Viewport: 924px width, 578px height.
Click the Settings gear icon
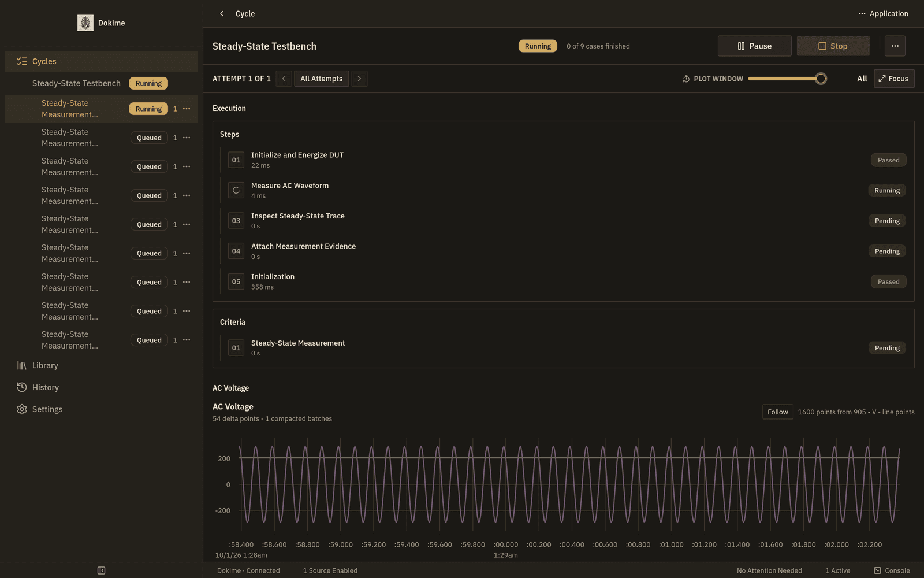pos(22,409)
